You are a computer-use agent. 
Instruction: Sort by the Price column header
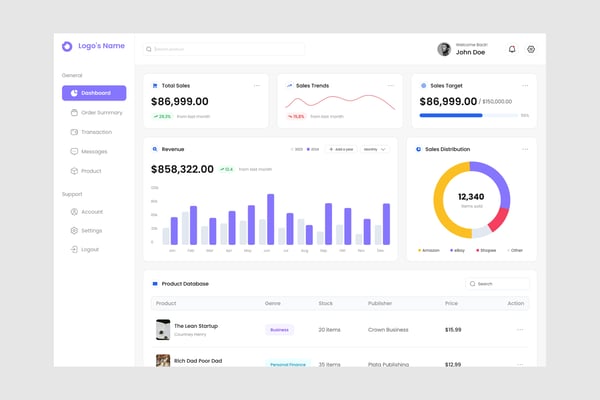(x=451, y=303)
